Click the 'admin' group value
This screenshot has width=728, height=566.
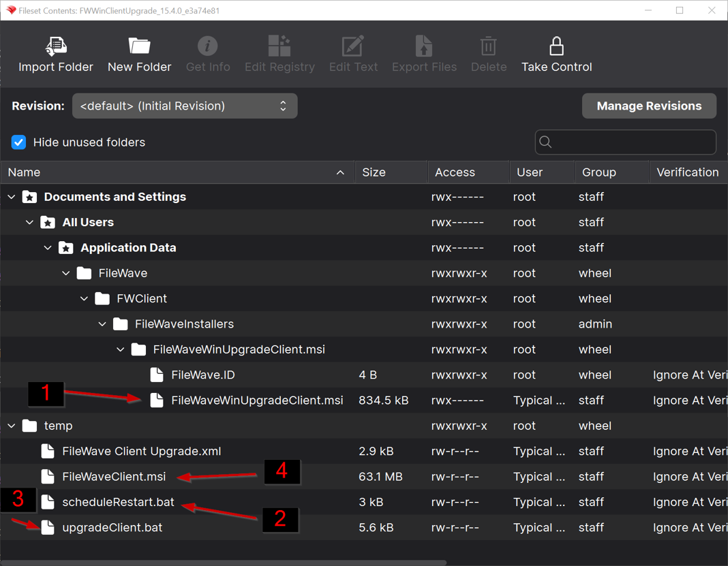595,324
